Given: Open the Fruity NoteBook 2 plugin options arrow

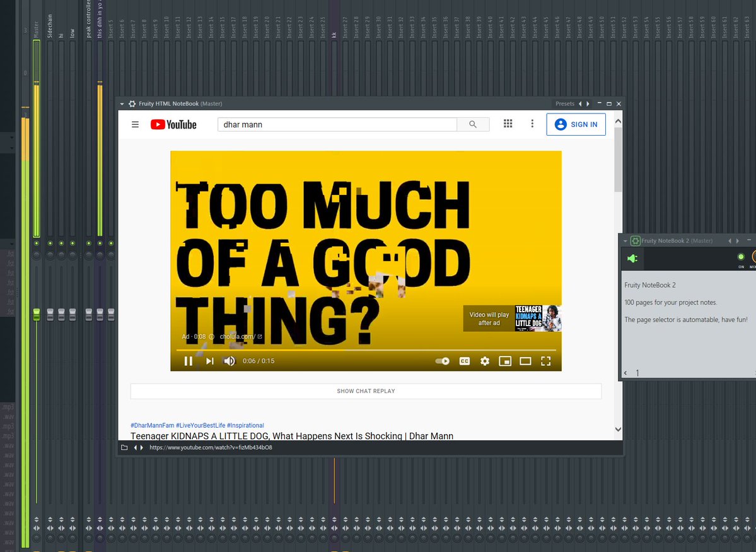Looking at the screenshot, I should click(x=625, y=240).
